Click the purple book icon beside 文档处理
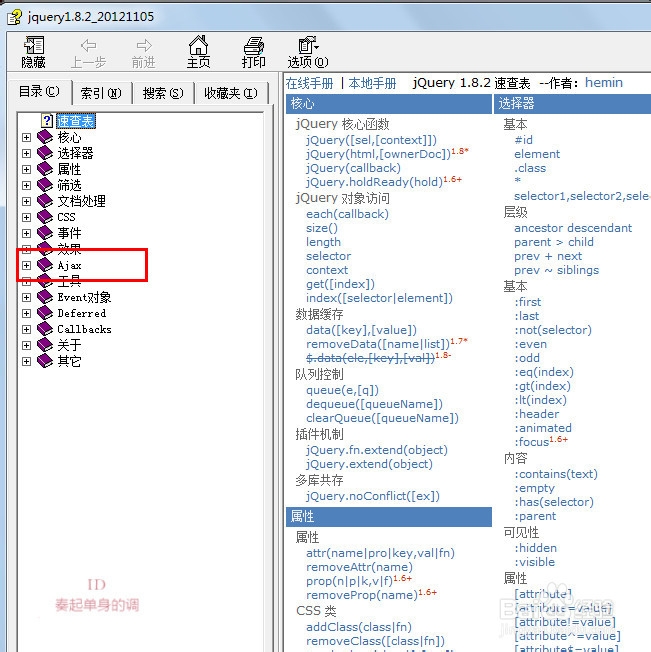The image size is (651, 652). pyautogui.click(x=45, y=201)
